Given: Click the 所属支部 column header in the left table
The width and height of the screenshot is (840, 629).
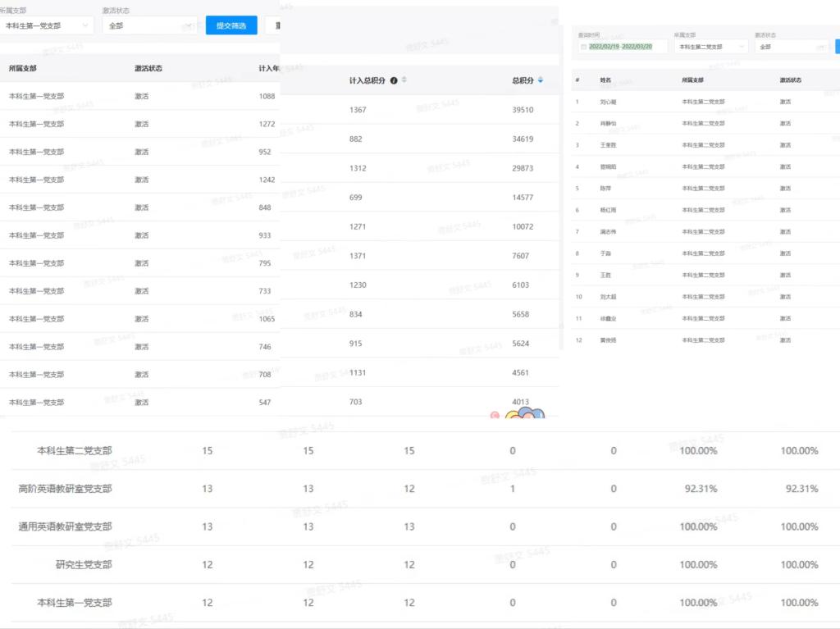Looking at the screenshot, I should coord(22,69).
